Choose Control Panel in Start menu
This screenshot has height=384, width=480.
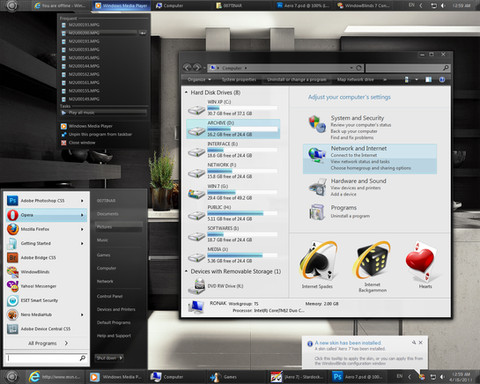tap(110, 296)
